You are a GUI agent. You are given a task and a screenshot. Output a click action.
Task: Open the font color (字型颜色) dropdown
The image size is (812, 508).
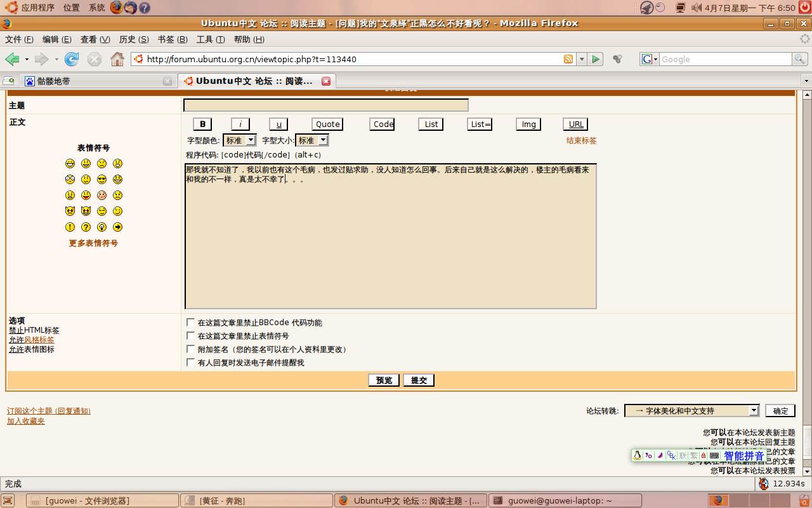click(x=240, y=140)
